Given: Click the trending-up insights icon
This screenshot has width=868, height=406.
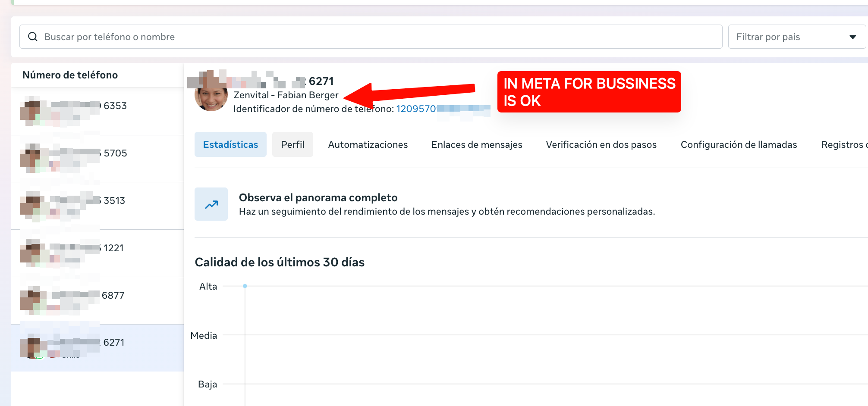Looking at the screenshot, I should tap(211, 204).
